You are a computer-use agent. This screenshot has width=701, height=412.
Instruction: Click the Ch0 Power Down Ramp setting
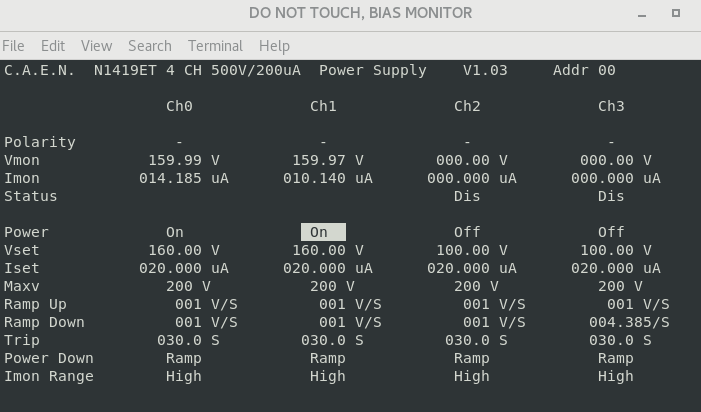coord(184,358)
